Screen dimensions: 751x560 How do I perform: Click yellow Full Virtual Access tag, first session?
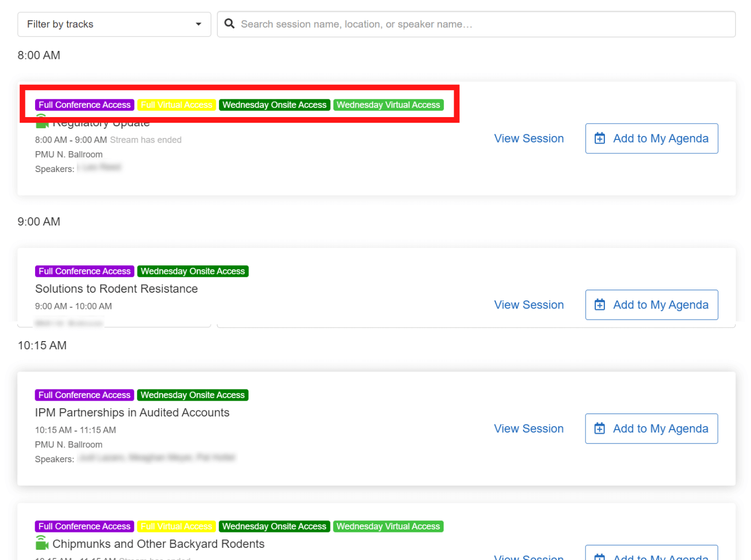coord(176,105)
